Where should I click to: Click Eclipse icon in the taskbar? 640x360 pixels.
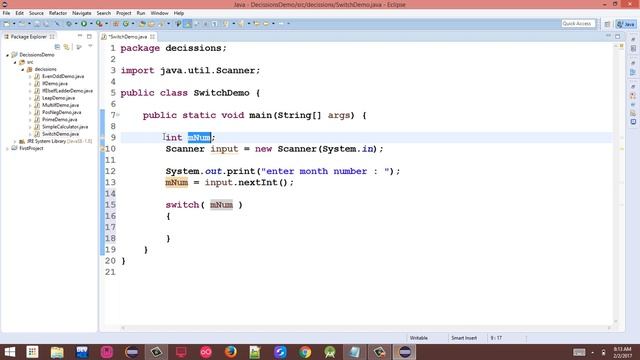point(404,352)
